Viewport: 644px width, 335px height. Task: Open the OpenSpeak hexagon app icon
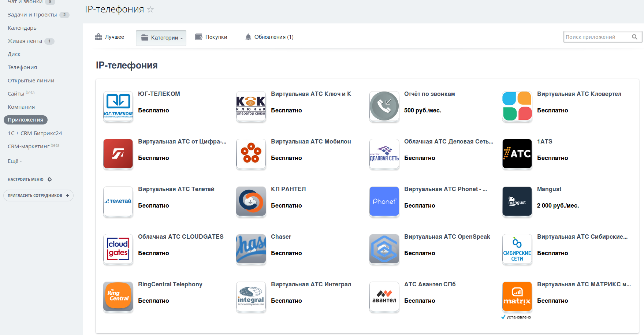tap(384, 249)
